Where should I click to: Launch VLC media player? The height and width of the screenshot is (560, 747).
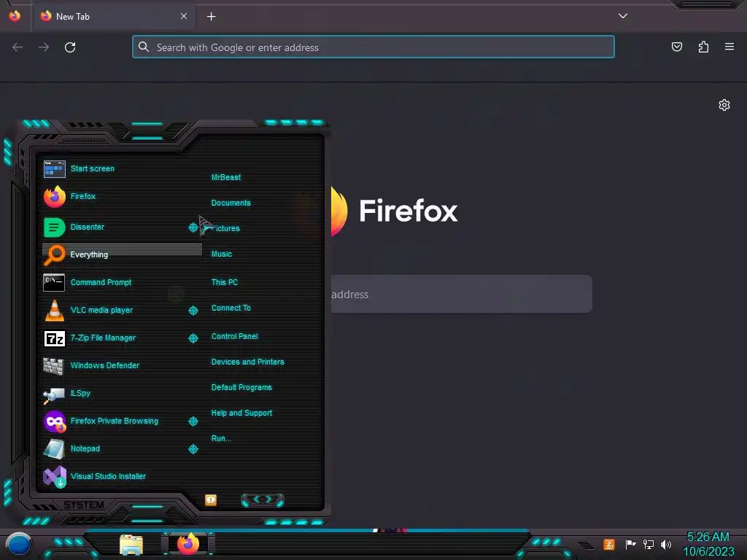click(x=115, y=310)
